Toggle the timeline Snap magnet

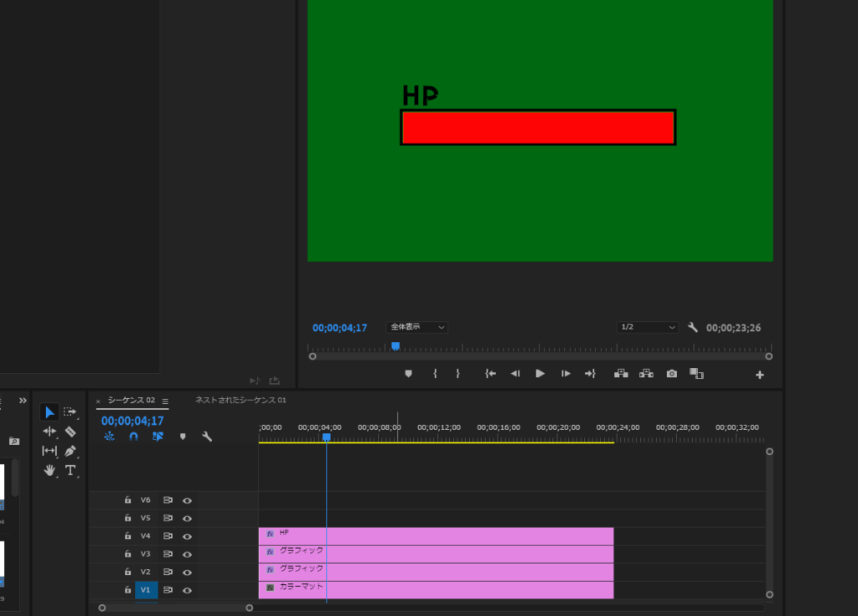click(133, 437)
